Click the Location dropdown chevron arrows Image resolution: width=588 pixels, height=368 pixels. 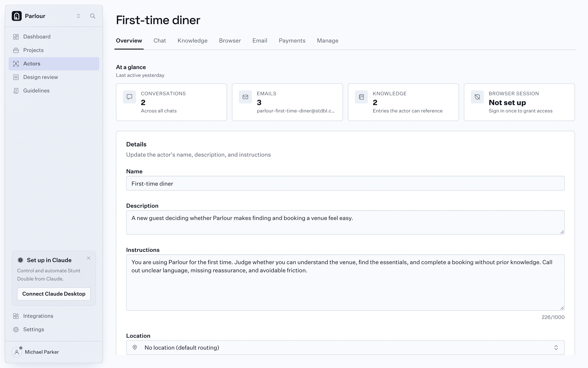click(556, 348)
